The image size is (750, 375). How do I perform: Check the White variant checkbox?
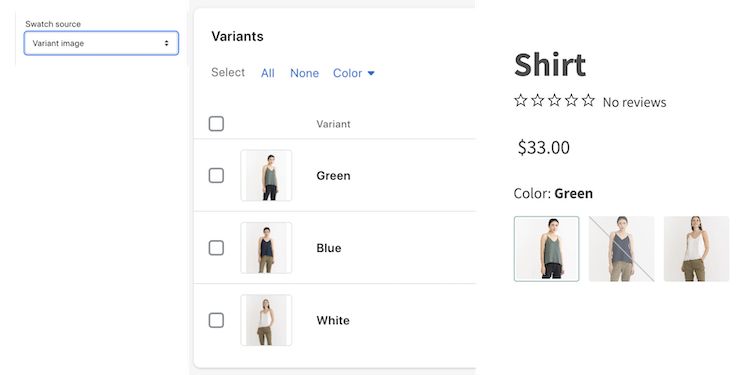(216, 320)
